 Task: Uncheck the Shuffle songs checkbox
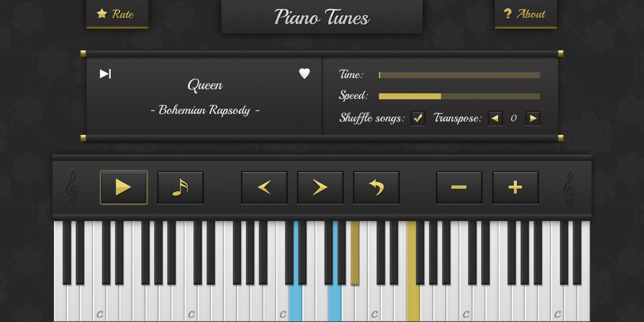coord(418,118)
